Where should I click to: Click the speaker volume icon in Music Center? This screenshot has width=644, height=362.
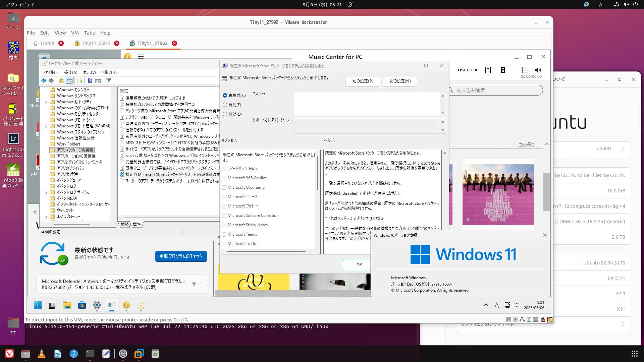pyautogui.click(x=538, y=70)
